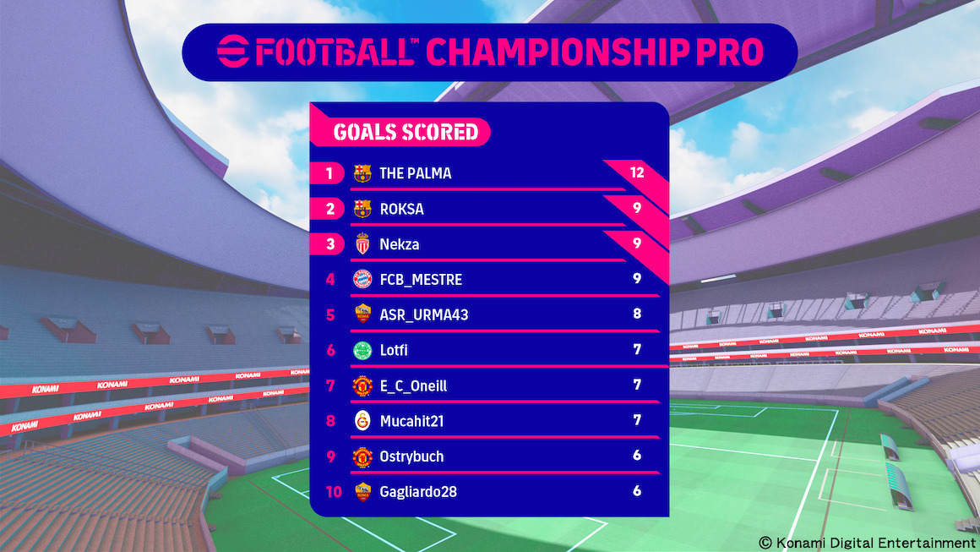Select the Gagliardo28 player name
This screenshot has height=552, width=980.
click(x=418, y=491)
